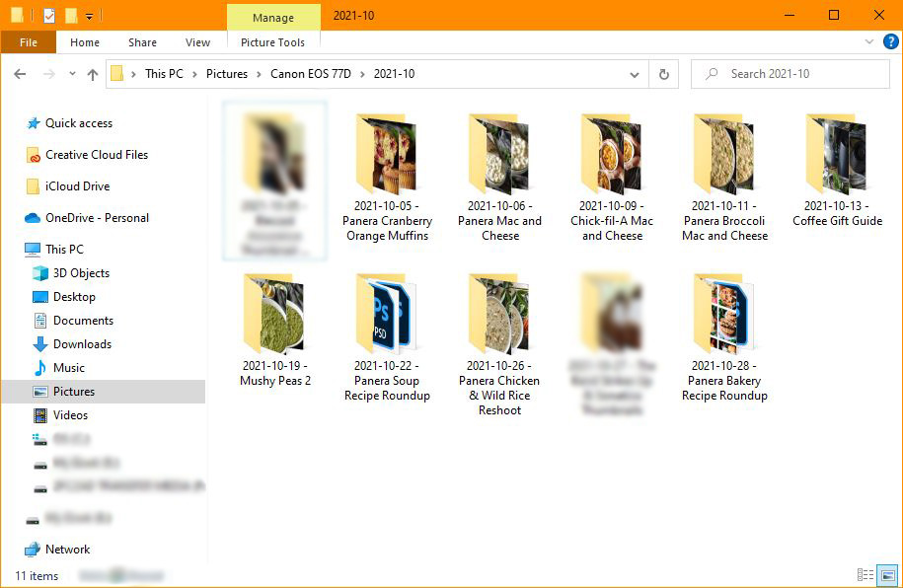Switch to Details view in the status bar
The width and height of the screenshot is (903, 588).
(868, 575)
